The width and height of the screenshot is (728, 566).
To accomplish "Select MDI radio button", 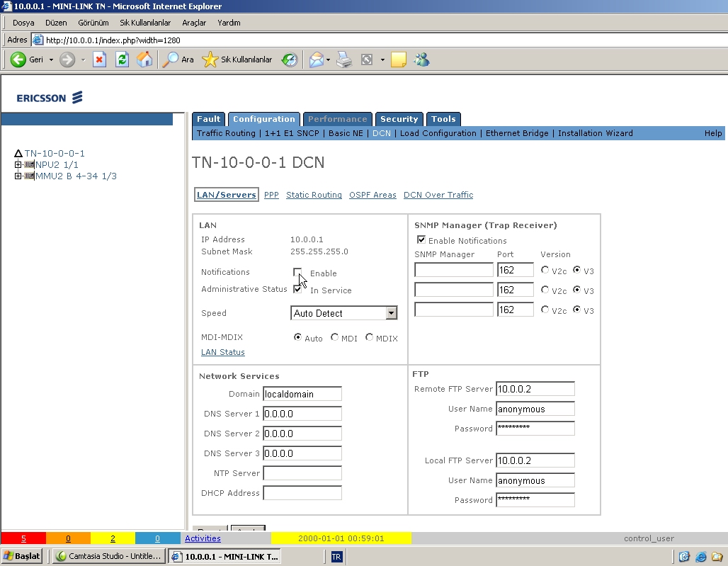I will coord(334,338).
